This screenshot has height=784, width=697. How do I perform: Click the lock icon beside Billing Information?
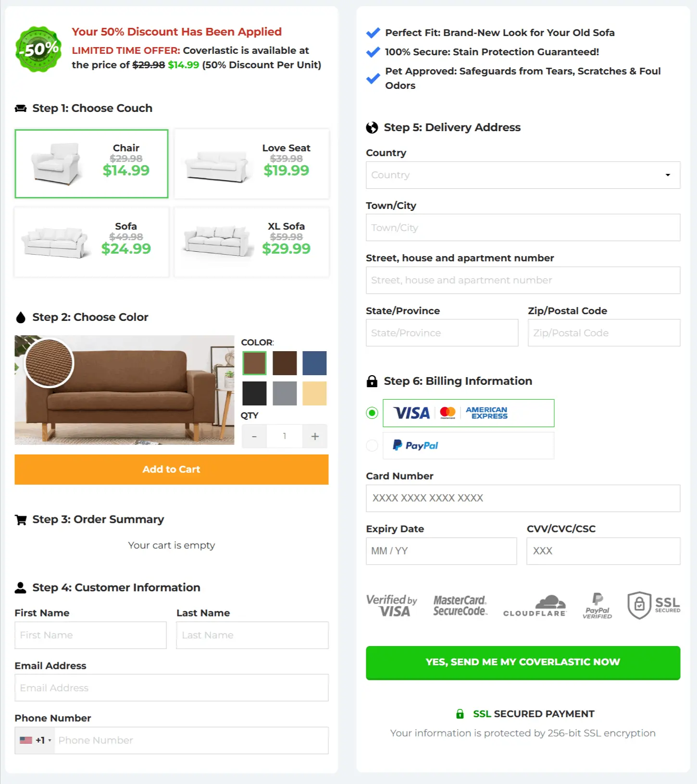tap(371, 381)
